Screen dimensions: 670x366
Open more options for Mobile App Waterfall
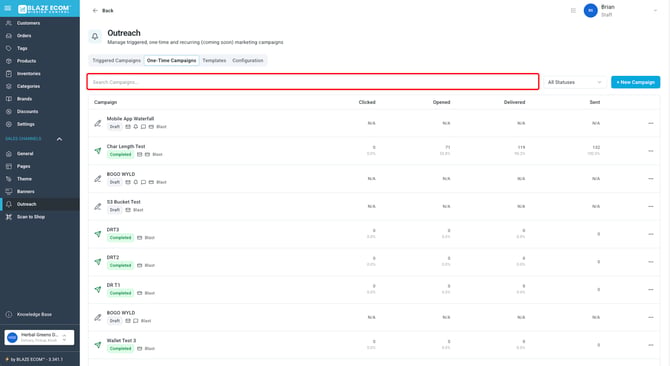click(651, 123)
